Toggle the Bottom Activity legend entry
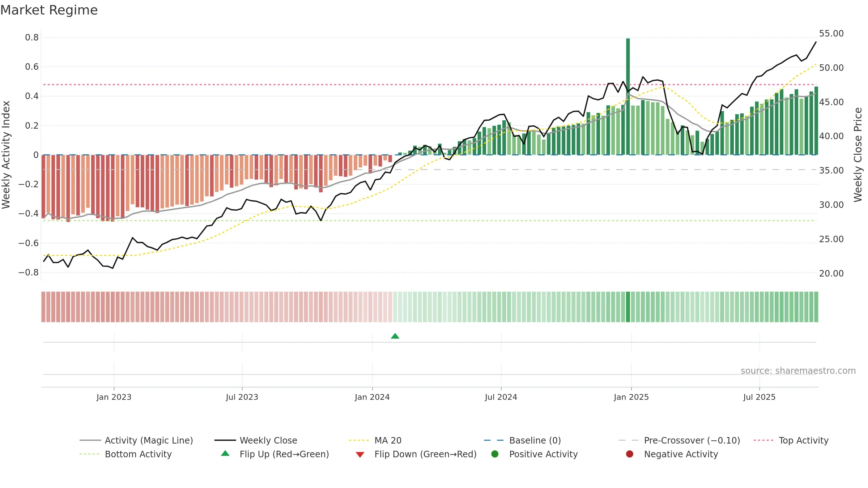Screen dimensions: 868x488 125,454
